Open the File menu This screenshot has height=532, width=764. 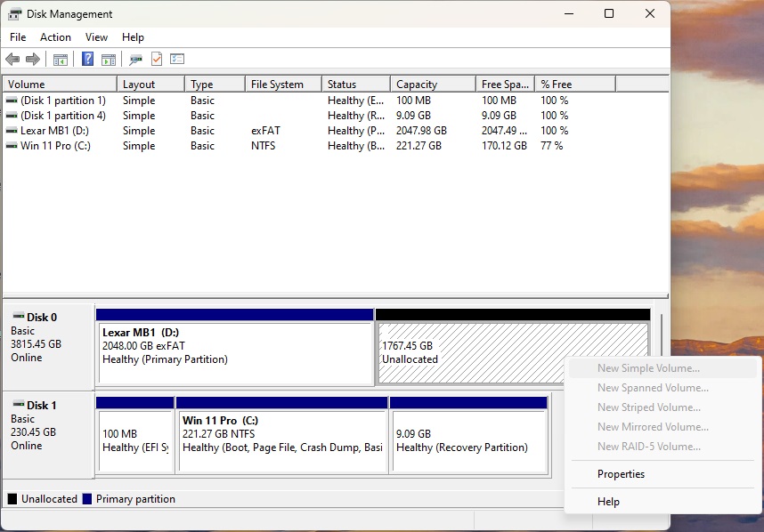(x=18, y=37)
